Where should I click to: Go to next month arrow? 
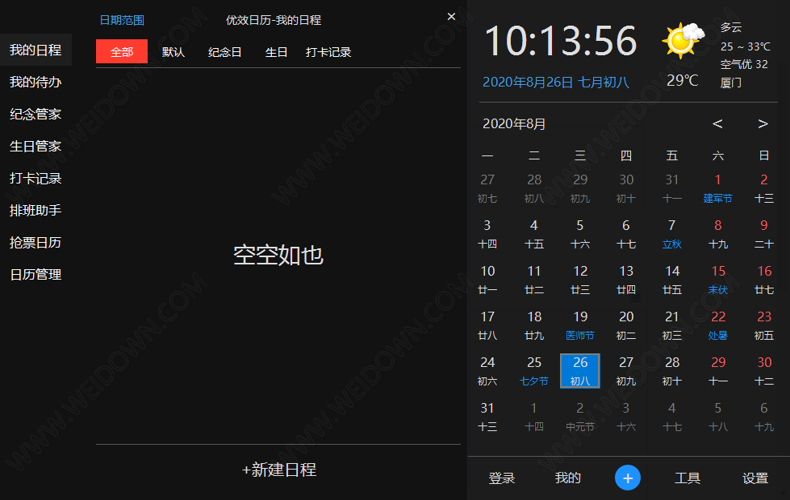click(763, 124)
